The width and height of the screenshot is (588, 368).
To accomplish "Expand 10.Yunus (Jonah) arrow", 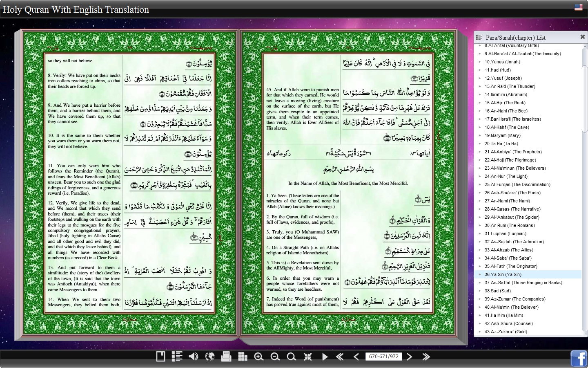I will coord(480,62).
